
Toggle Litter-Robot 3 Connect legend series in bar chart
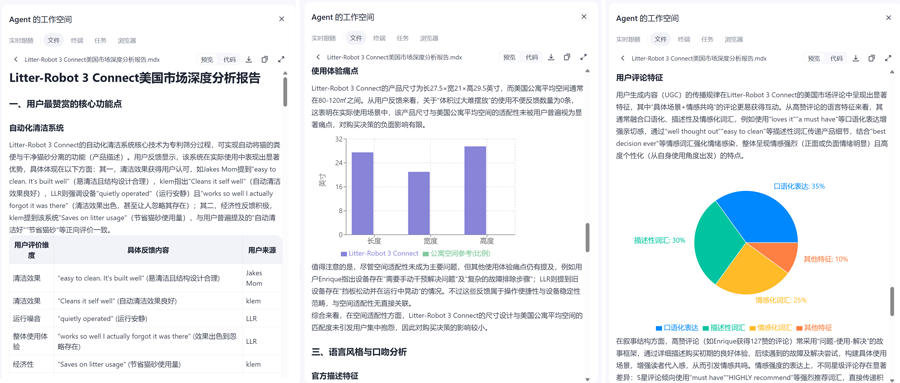tap(379, 253)
